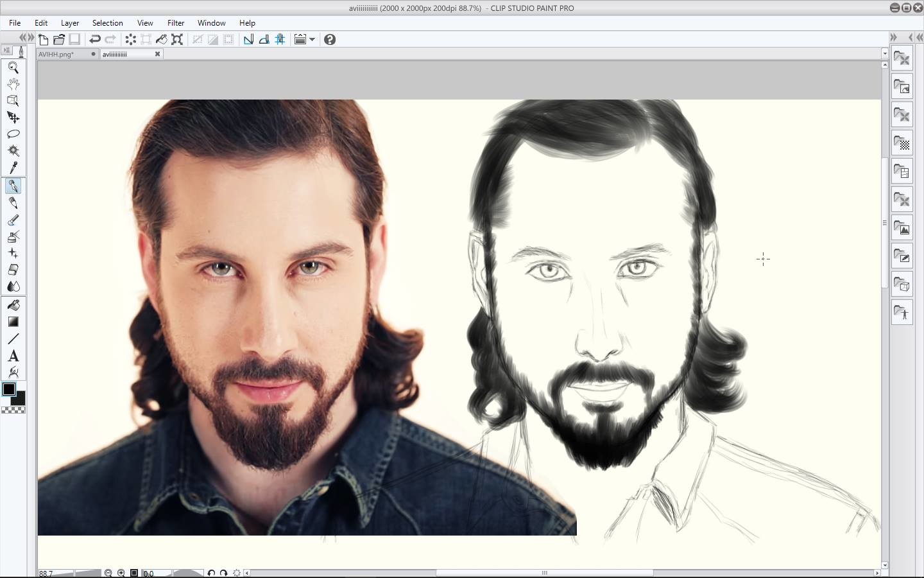924x578 pixels.
Task: Reset canvas rotation in status bar
Action: pyautogui.click(x=237, y=573)
